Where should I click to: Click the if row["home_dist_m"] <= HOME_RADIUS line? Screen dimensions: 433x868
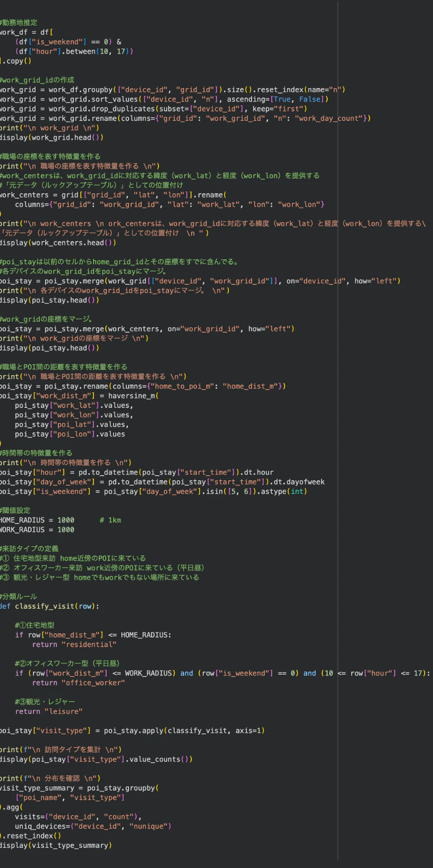coord(93,635)
